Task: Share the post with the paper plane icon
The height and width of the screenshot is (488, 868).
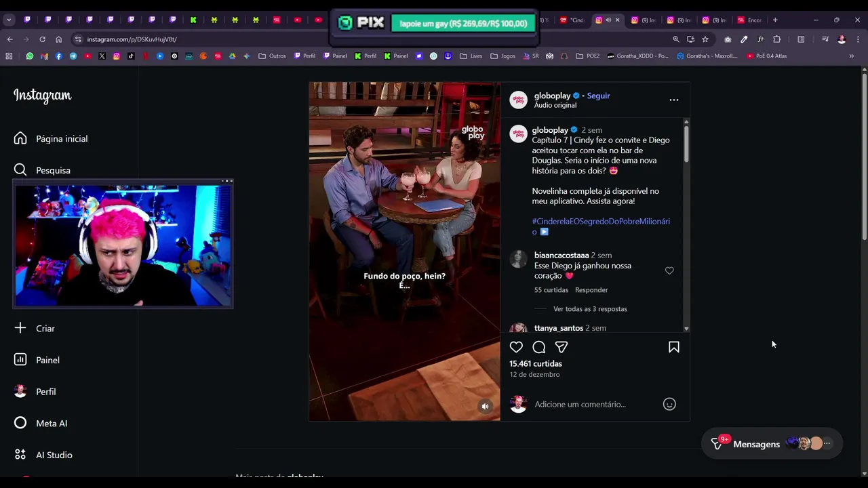Action: (x=561, y=347)
